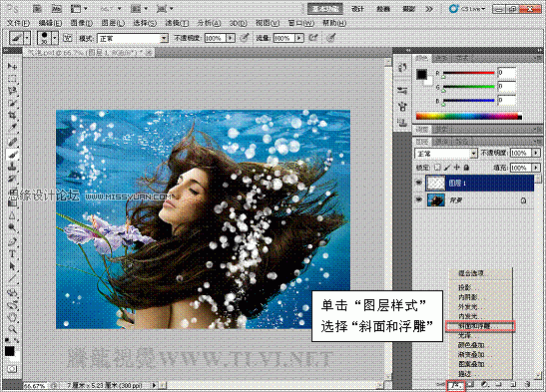Enable airbrush mode

pos(313,38)
